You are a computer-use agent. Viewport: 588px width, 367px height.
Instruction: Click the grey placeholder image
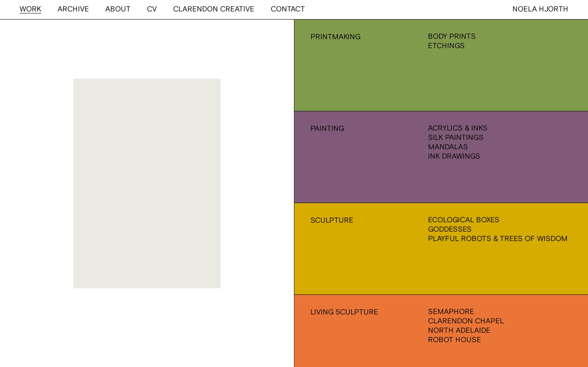pyautogui.click(x=147, y=183)
